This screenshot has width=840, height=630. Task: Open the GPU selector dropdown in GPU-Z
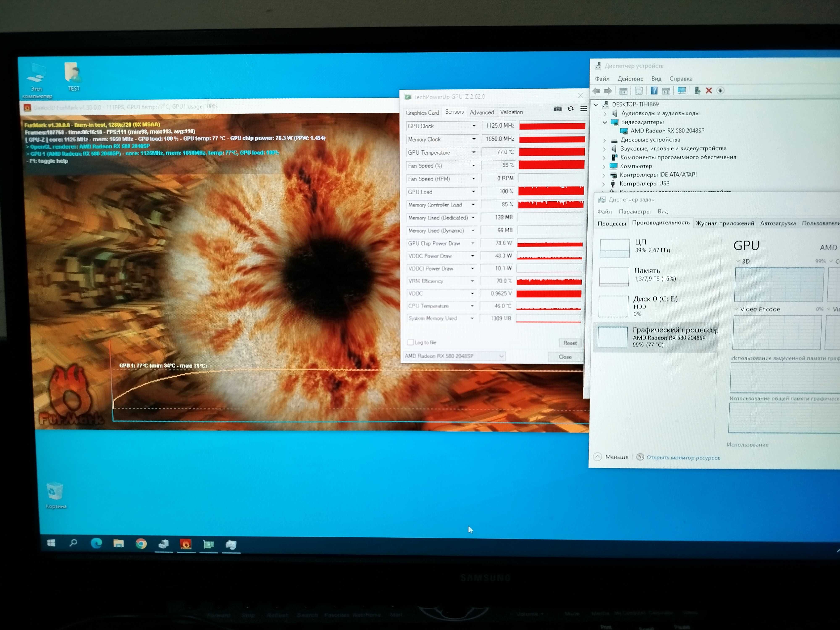454,356
